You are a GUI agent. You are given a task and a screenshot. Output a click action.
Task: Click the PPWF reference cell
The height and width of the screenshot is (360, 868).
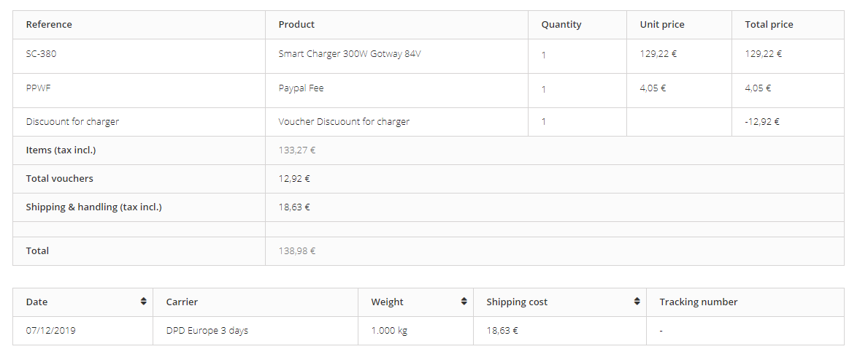tap(139, 91)
